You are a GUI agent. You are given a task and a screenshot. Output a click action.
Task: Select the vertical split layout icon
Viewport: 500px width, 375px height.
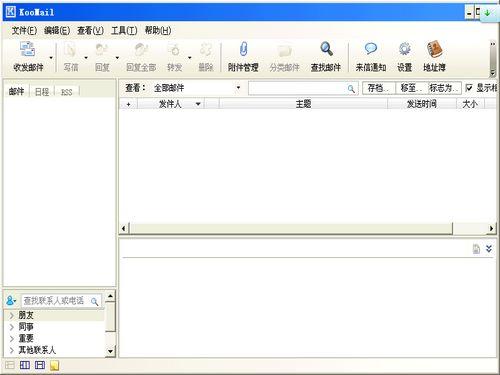click(25, 365)
